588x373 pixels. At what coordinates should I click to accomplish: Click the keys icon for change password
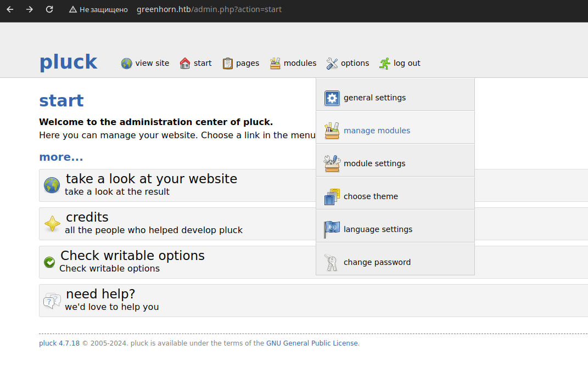pyautogui.click(x=331, y=263)
